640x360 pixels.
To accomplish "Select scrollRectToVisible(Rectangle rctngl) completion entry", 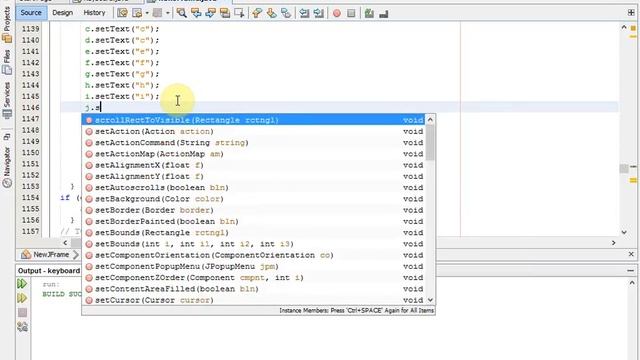I will pos(253,120).
